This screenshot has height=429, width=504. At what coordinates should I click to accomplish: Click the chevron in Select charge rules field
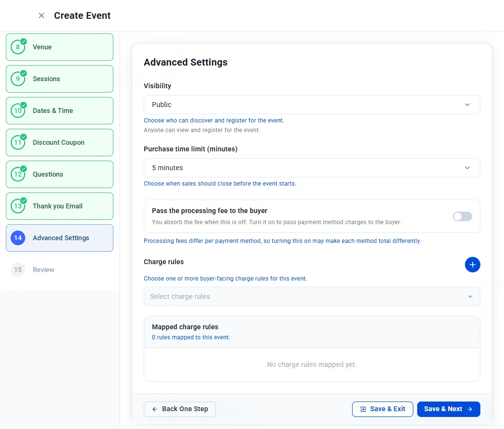click(470, 296)
